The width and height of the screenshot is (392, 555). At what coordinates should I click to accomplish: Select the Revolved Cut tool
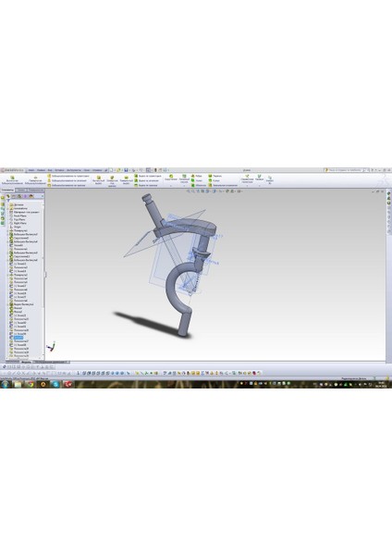(126, 179)
